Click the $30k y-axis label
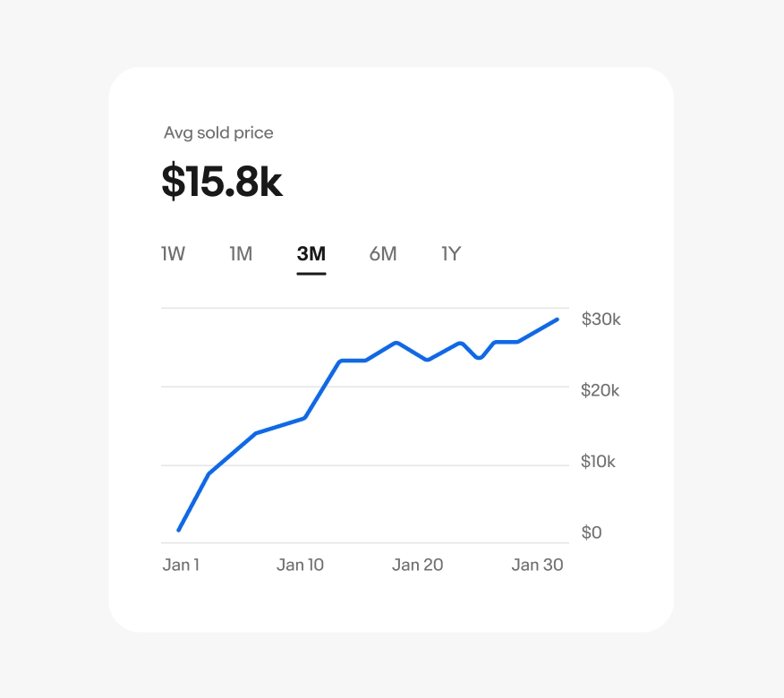The height and width of the screenshot is (698, 784). click(x=601, y=319)
